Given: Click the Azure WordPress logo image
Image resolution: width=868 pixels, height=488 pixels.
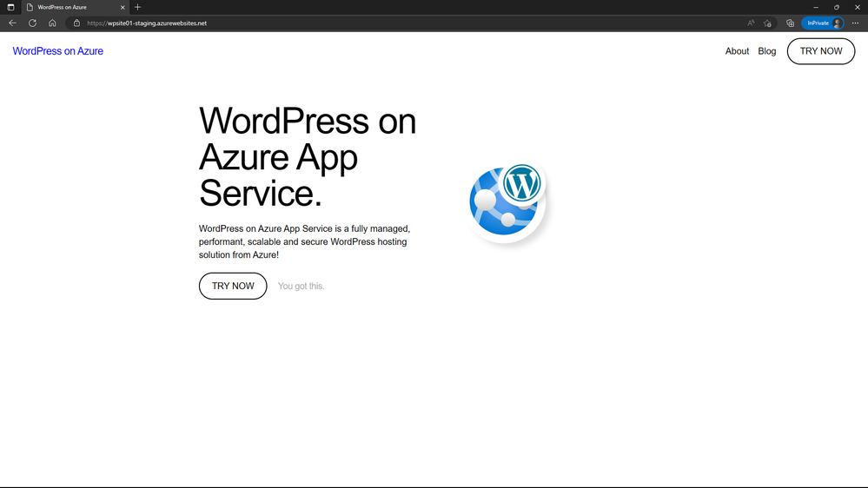Looking at the screenshot, I should pyautogui.click(x=507, y=203).
